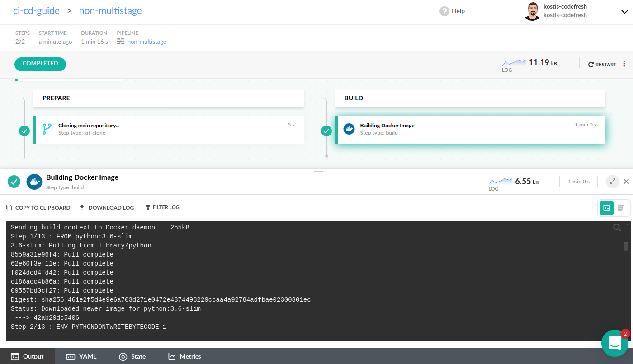The image size is (633, 364).
Task: Switch to the YAML tab
Action: coord(81,356)
